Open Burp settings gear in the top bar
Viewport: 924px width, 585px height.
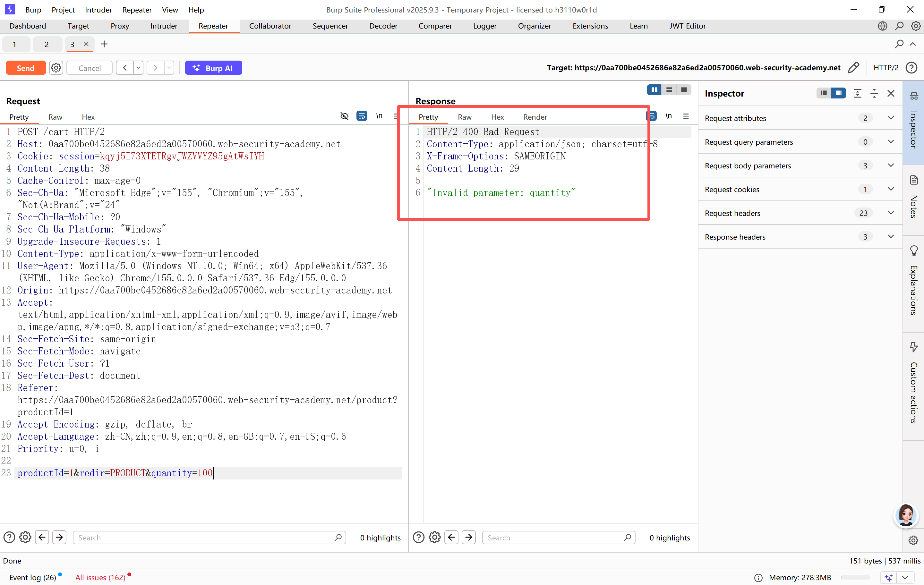point(916,26)
